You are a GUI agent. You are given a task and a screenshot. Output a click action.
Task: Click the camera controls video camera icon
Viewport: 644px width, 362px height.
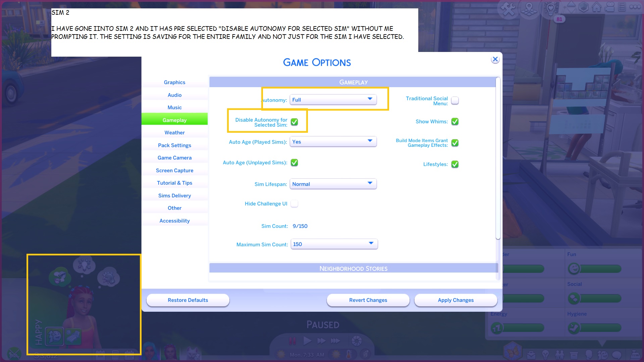[609, 7]
